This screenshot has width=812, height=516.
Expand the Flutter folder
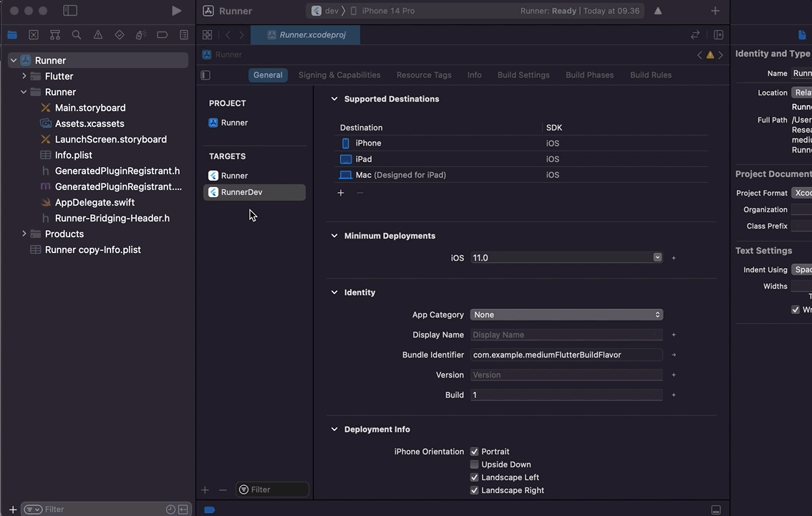tap(24, 76)
